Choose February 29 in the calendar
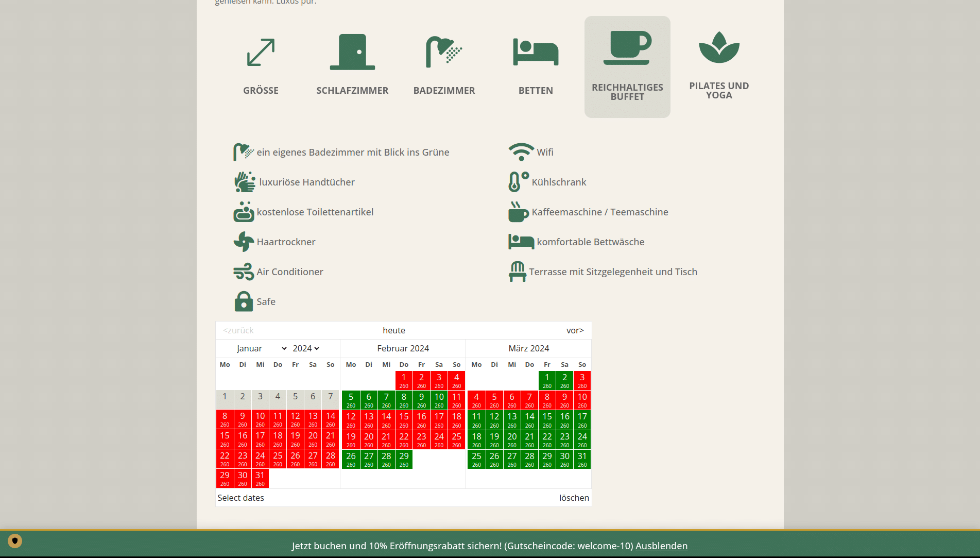The height and width of the screenshot is (558, 980). (404, 459)
